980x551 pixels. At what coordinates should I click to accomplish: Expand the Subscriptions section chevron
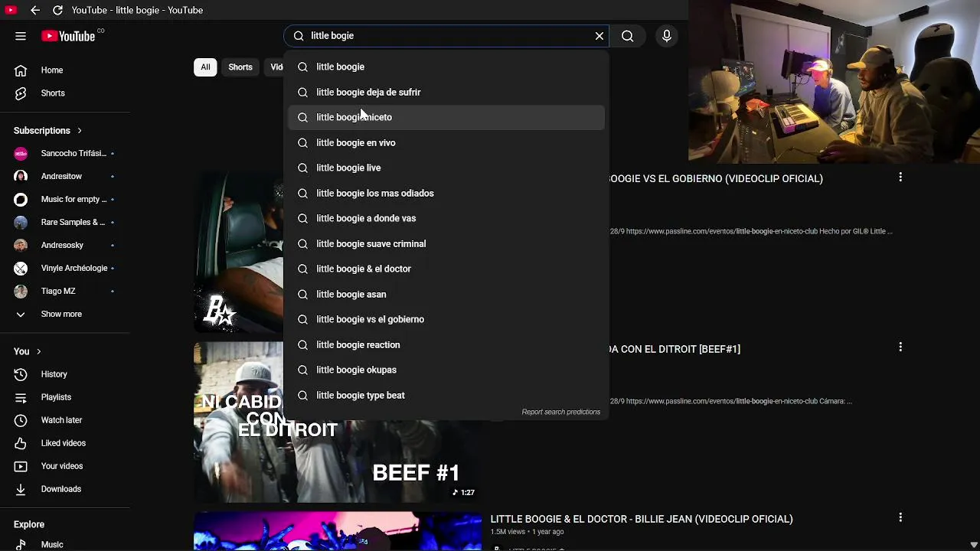point(79,131)
